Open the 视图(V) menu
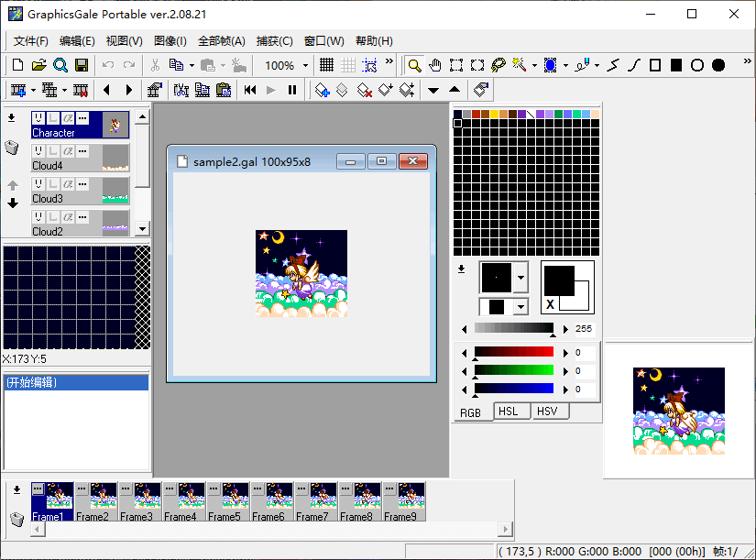 click(x=125, y=41)
